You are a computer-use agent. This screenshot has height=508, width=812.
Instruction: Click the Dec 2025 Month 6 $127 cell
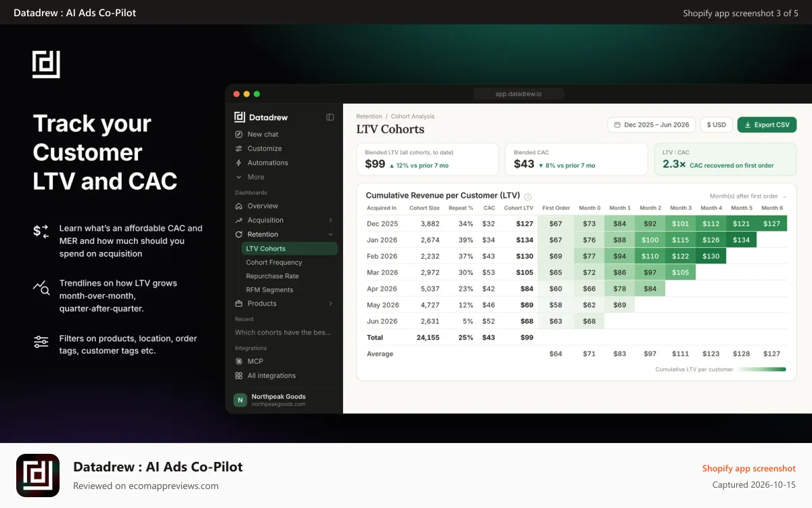(771, 224)
